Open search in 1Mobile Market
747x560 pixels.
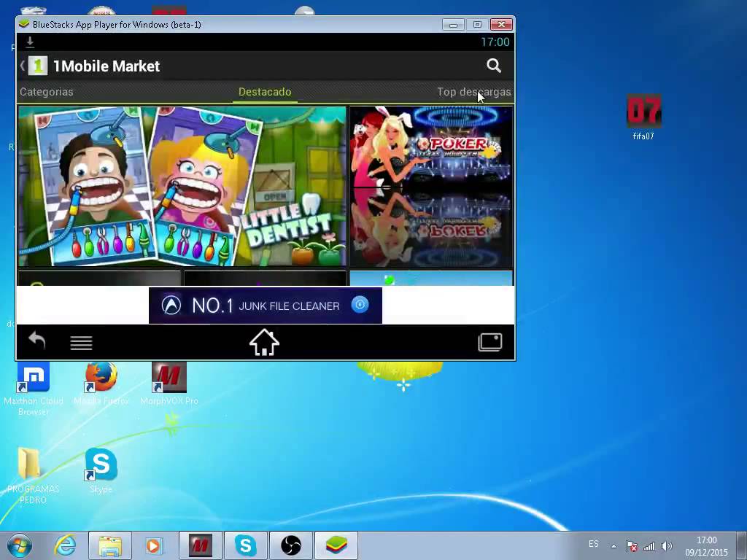point(494,66)
